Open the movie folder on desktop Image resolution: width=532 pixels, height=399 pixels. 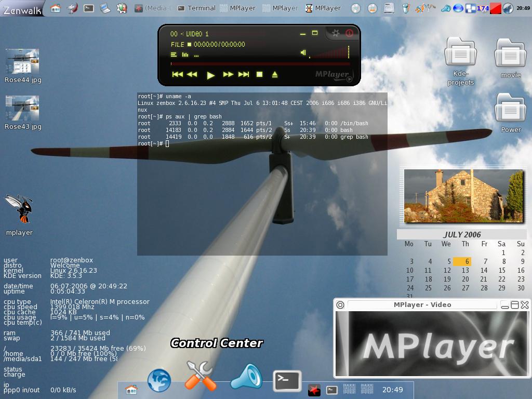pos(510,52)
